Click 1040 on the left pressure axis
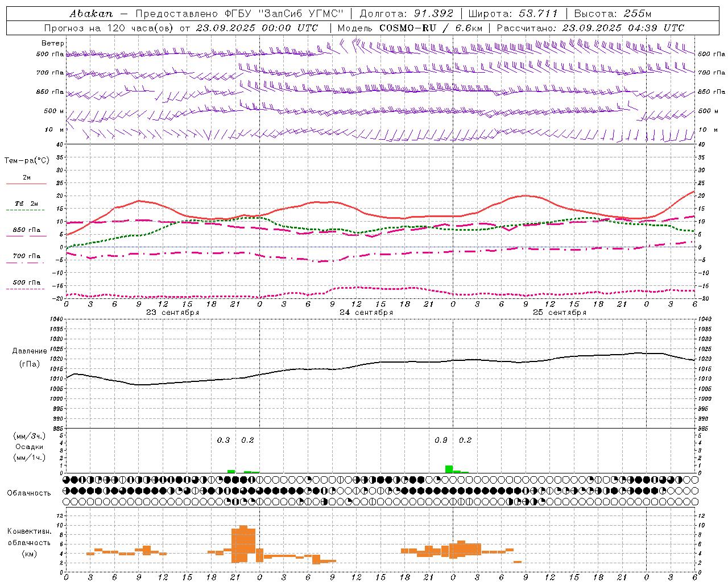 (55, 319)
